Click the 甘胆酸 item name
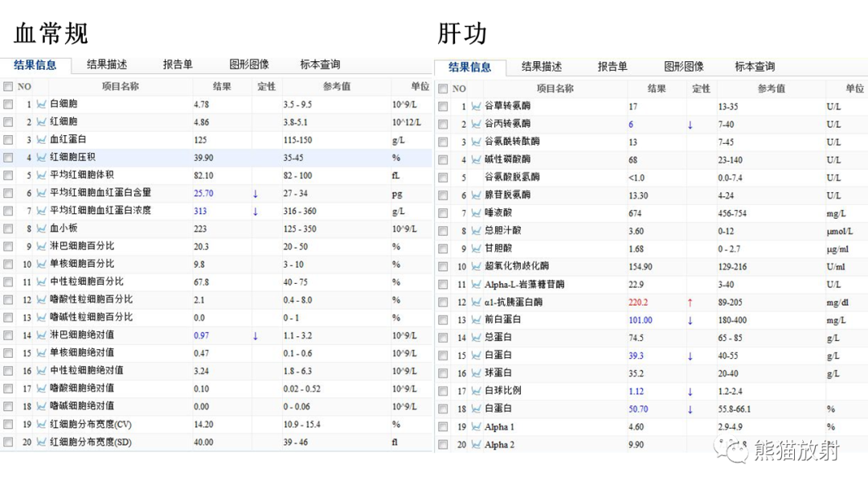 coord(498,248)
